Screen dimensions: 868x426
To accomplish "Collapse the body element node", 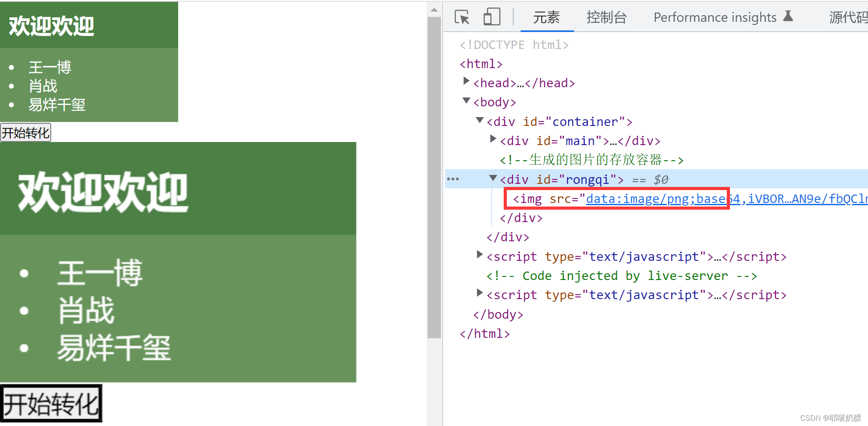I will point(466,101).
